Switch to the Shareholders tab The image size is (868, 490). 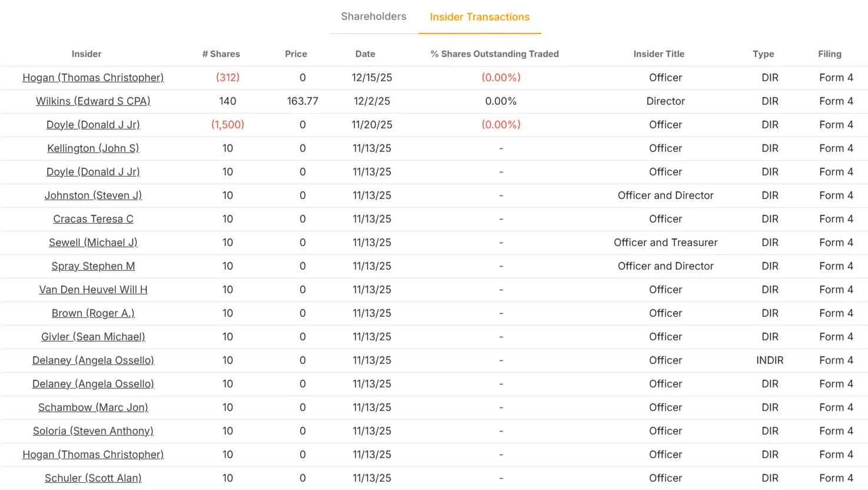coord(374,16)
